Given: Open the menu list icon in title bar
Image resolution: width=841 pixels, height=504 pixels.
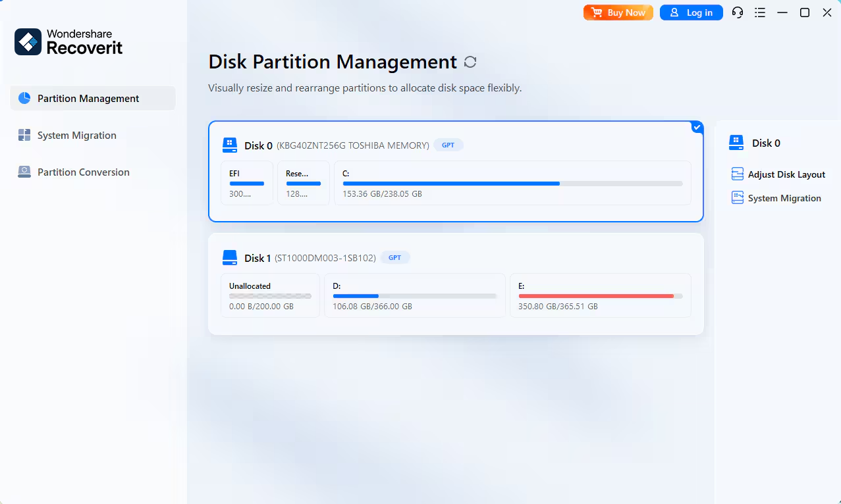Looking at the screenshot, I should [x=760, y=13].
